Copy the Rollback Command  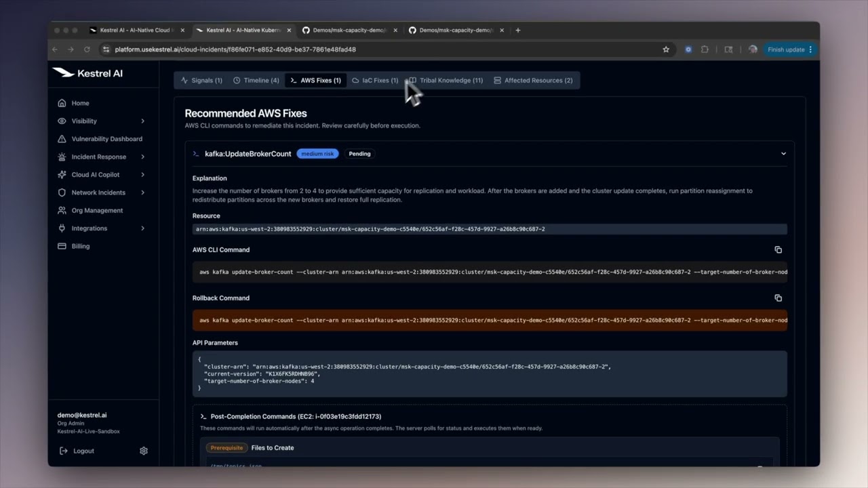tap(778, 298)
